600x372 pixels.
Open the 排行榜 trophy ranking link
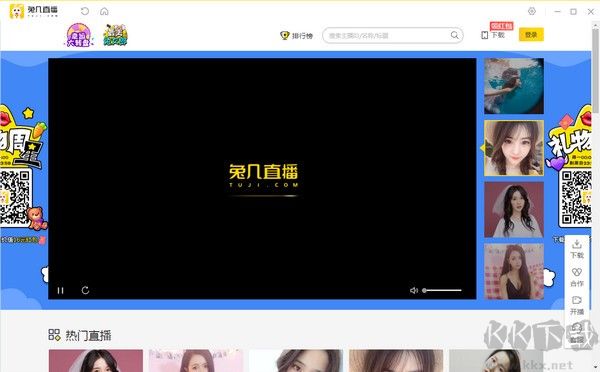click(297, 36)
